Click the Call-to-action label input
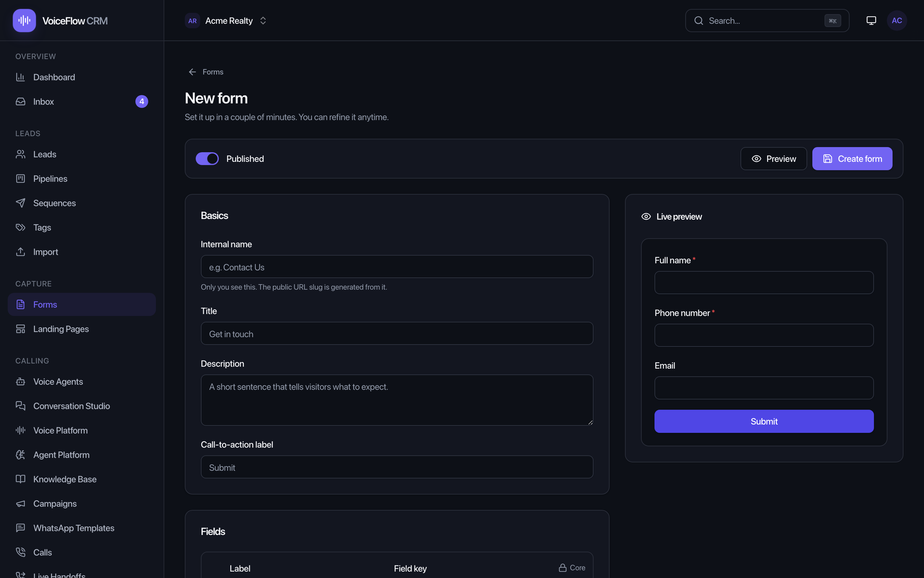924x578 pixels. pos(397,467)
